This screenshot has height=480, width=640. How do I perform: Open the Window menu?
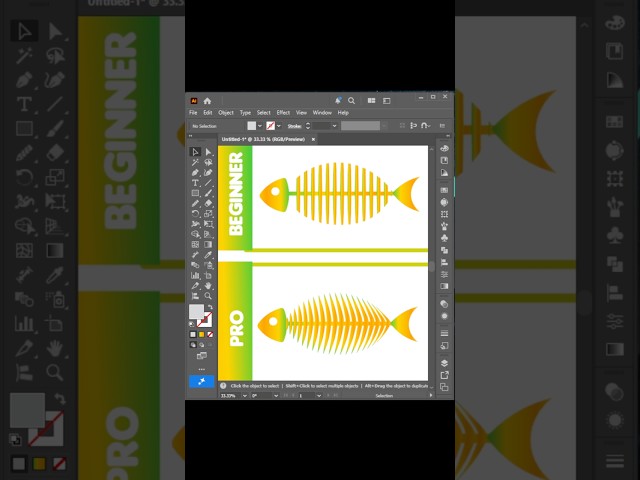322,113
